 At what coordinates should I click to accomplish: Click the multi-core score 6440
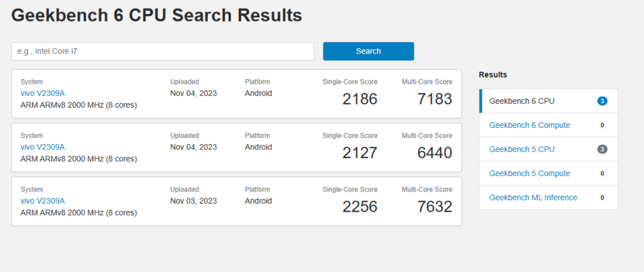(435, 153)
